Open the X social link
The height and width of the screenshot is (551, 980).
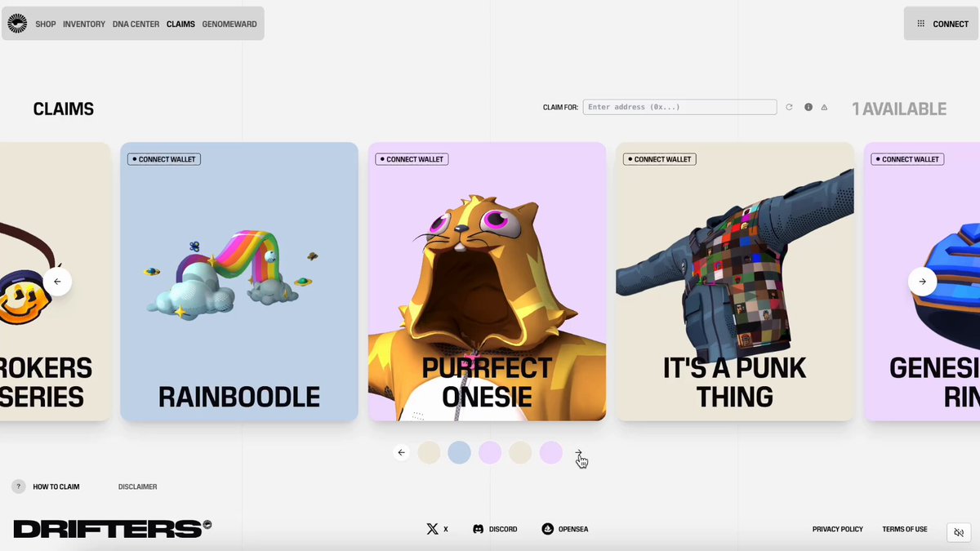[x=437, y=529]
